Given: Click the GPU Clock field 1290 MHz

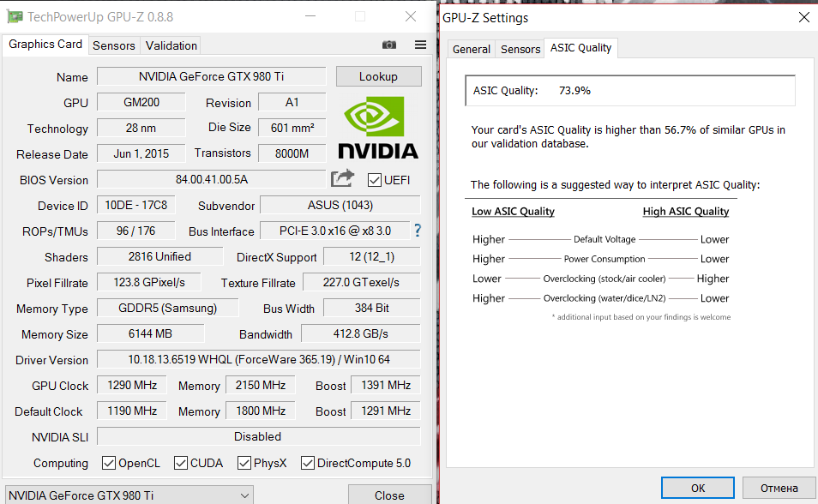Looking at the screenshot, I should click(132, 385).
